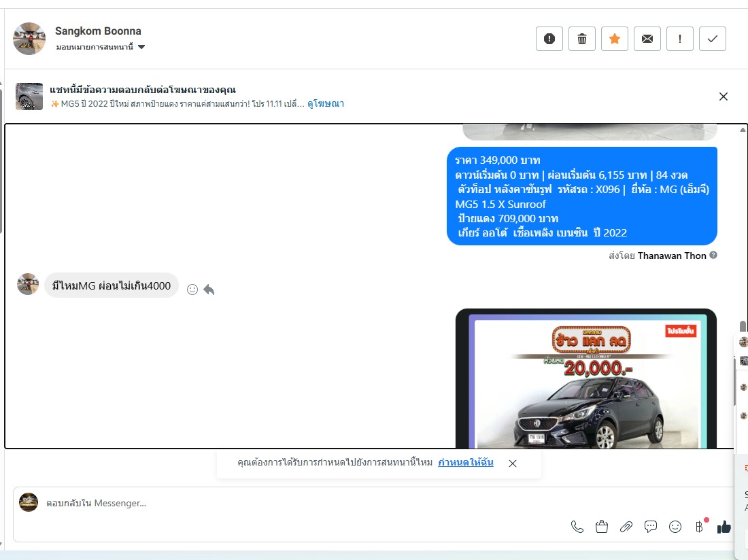Mark conversation done with checkmark button

coord(713,39)
